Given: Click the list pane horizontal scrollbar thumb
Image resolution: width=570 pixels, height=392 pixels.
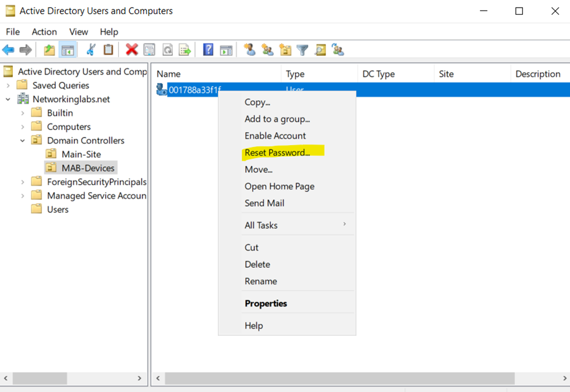Looking at the screenshot, I should pyautogui.click(x=340, y=378).
